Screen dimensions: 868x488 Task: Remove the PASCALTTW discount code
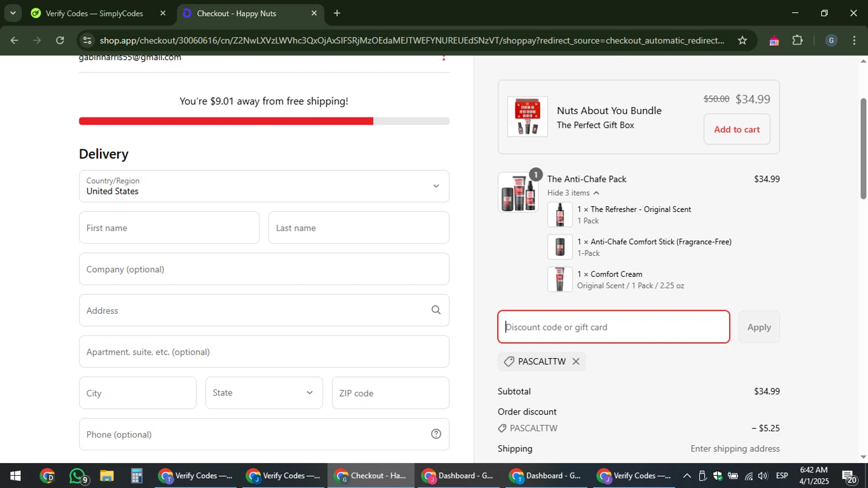point(576,361)
